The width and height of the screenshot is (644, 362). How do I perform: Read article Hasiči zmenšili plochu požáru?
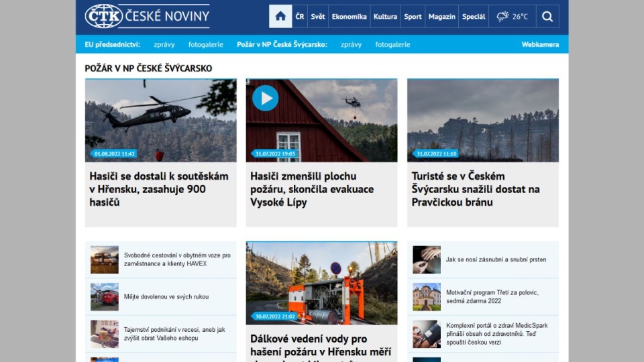click(312, 189)
